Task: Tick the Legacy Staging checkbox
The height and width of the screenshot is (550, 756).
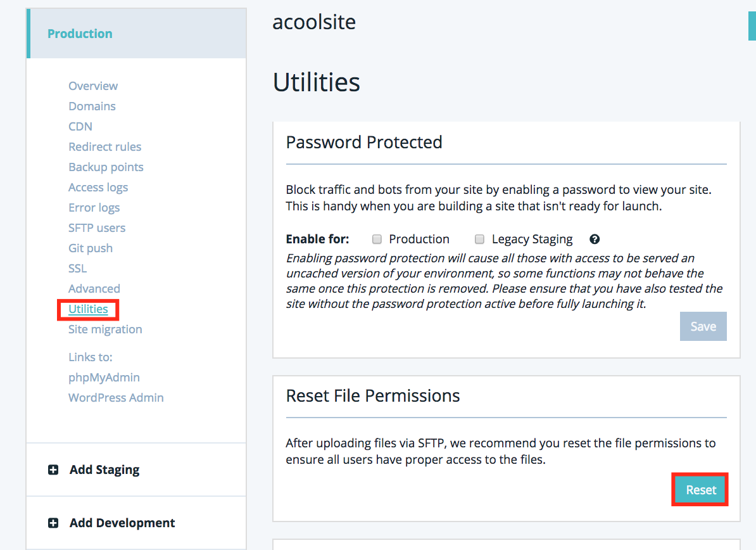Action: coord(480,240)
